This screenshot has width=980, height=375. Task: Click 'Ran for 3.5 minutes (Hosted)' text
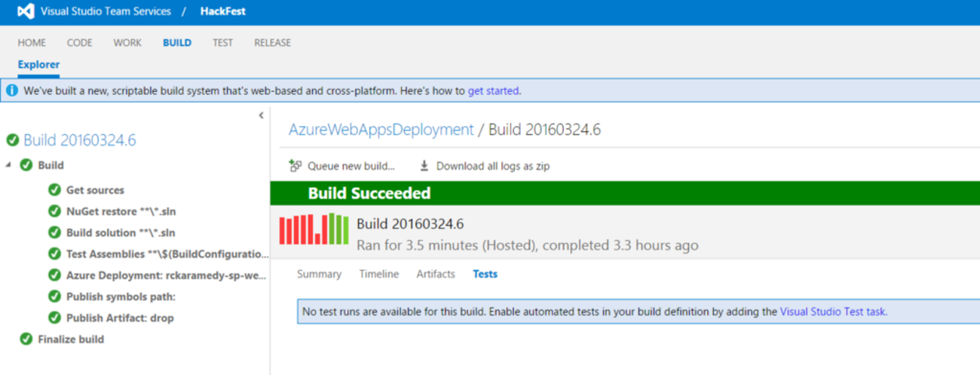[446, 245]
